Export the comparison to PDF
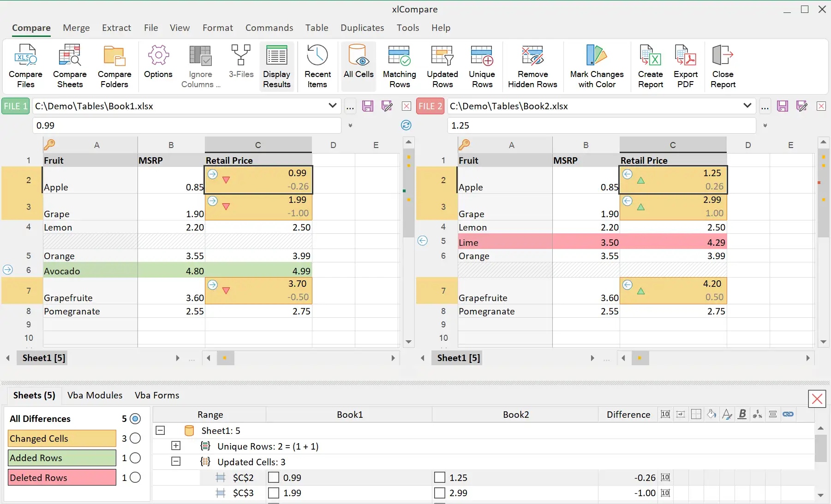831x504 pixels. (x=685, y=66)
